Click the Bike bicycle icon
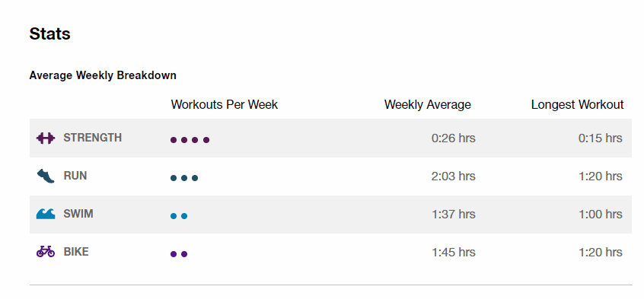Viewport: 644px width, 299px height. 46,251
